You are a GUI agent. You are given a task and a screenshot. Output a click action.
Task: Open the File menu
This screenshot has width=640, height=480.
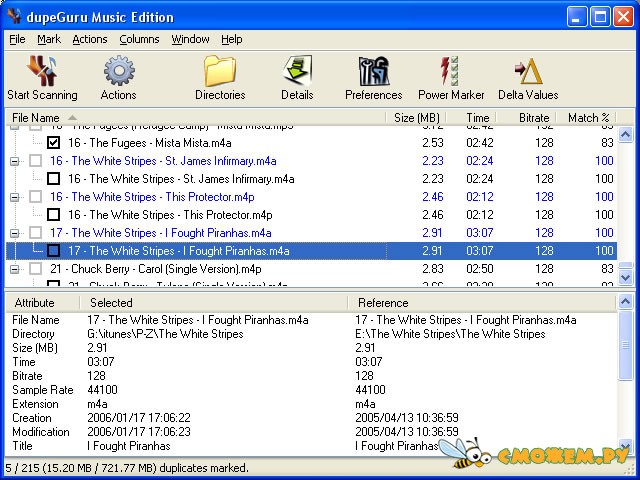(17, 39)
